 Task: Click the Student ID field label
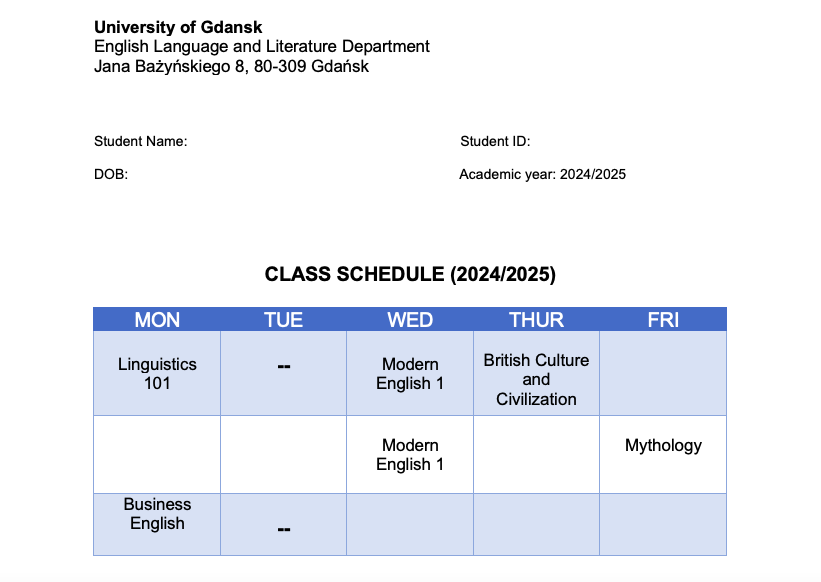coord(495,141)
